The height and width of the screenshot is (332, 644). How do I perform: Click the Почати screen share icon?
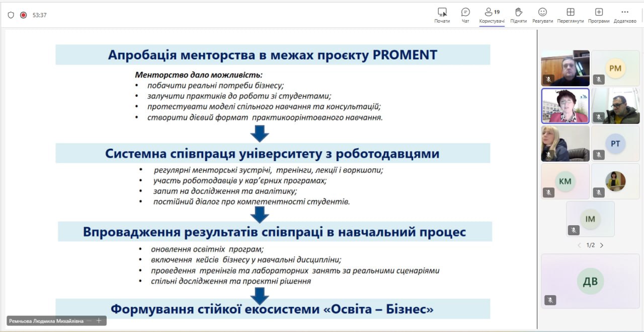point(442,12)
